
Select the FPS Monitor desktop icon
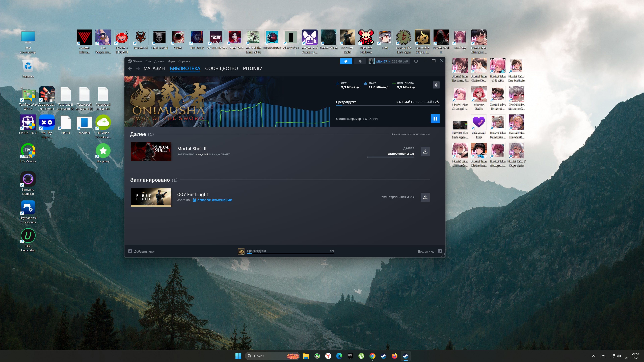pyautogui.click(x=28, y=153)
